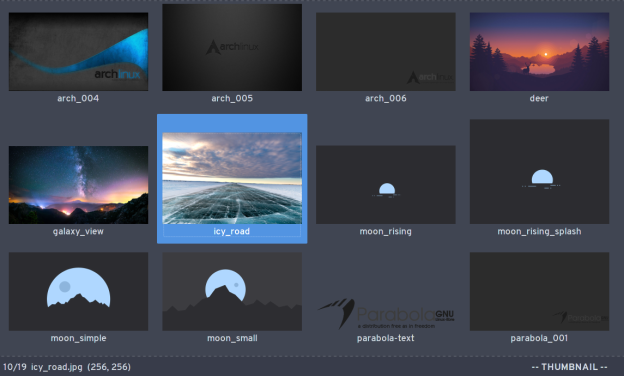624x376 pixels.
Task: Open the parabola_001 dark thumbnail
Action: (x=539, y=291)
